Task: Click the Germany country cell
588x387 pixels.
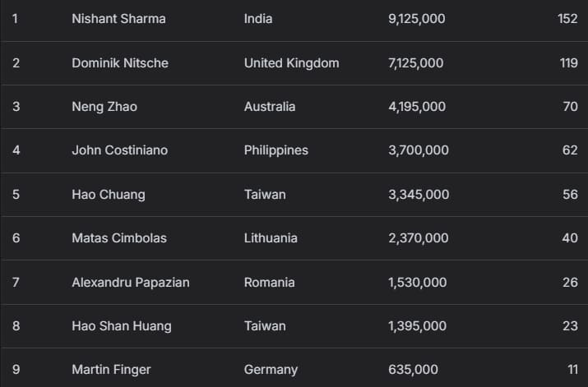Action: point(271,370)
